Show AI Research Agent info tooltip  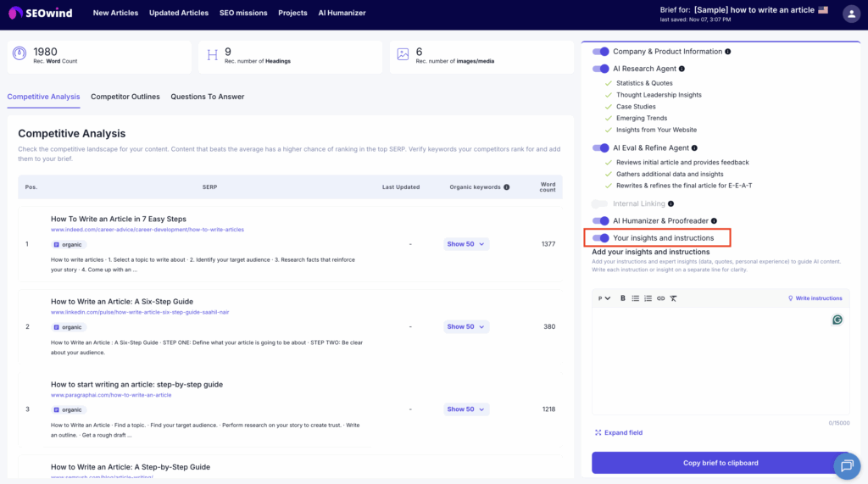click(682, 69)
